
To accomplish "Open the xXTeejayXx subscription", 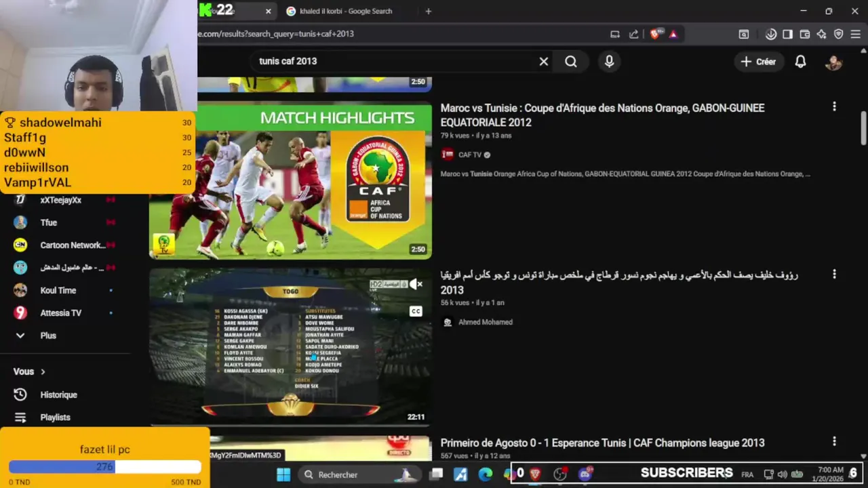I will click(x=60, y=200).
